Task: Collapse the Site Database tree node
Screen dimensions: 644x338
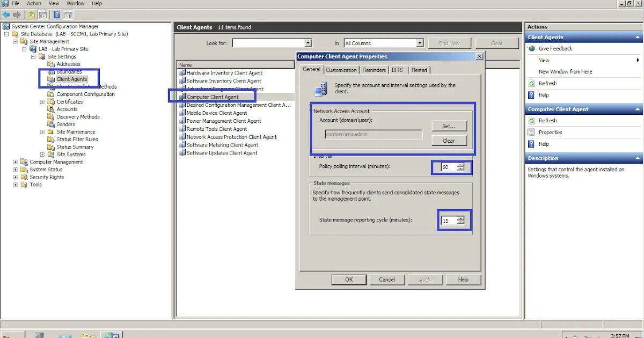Action: pos(6,34)
